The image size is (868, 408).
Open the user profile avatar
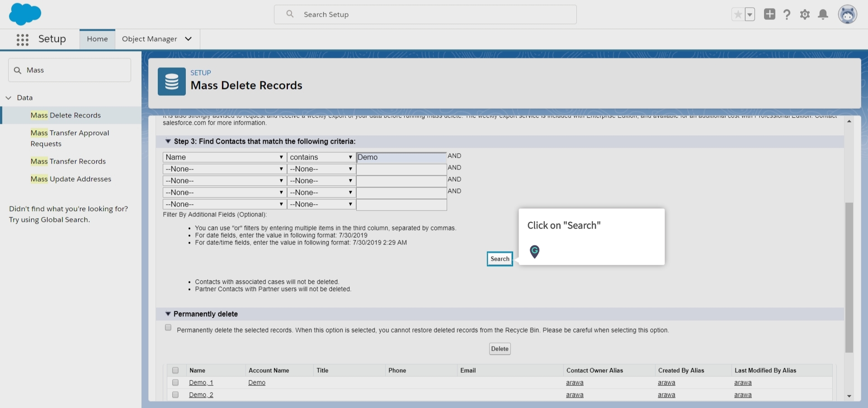coord(848,14)
